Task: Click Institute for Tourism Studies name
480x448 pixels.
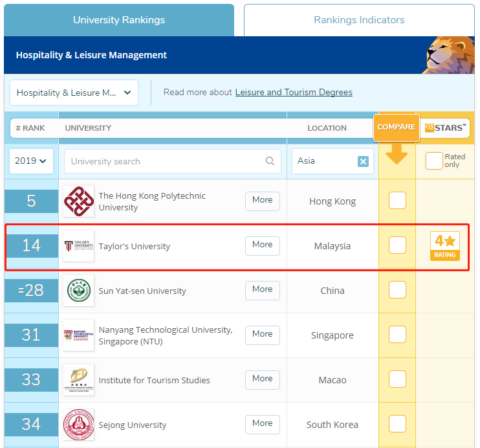Action: [154, 380]
